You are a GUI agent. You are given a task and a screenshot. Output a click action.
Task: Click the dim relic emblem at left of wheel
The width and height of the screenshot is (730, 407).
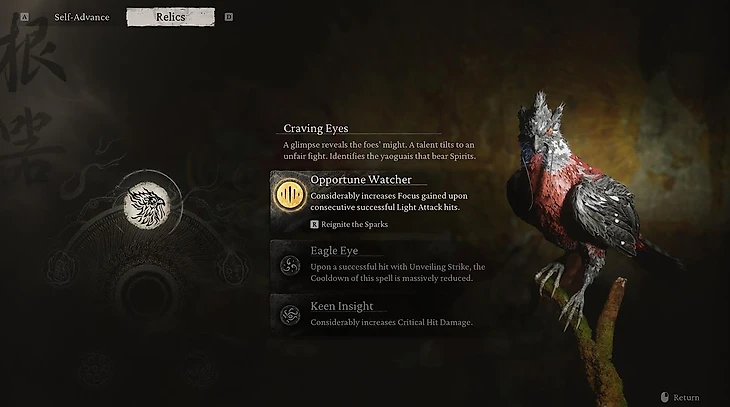pos(61,268)
